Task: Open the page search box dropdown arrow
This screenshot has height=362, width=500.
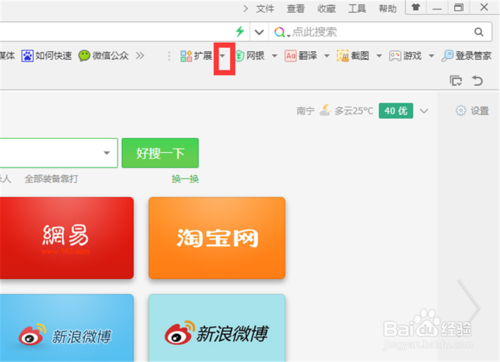Action: pos(107,153)
